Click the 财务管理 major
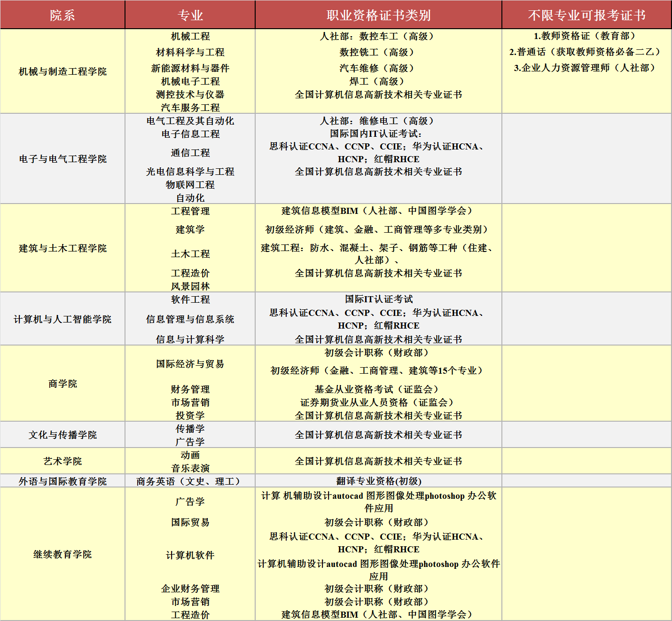The height and width of the screenshot is (621, 672). (190, 389)
